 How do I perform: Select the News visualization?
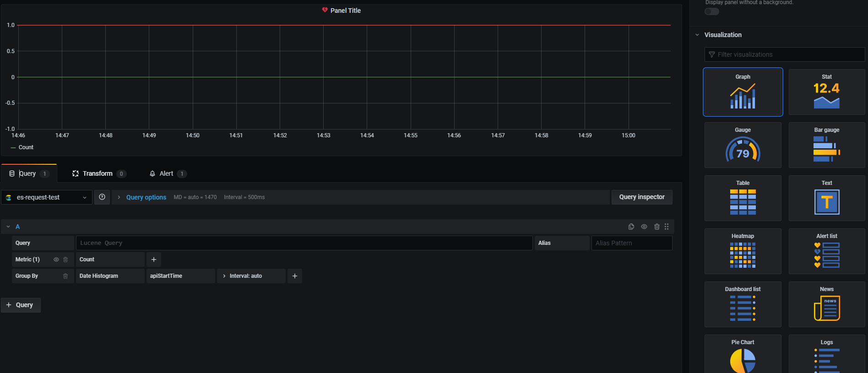(827, 304)
